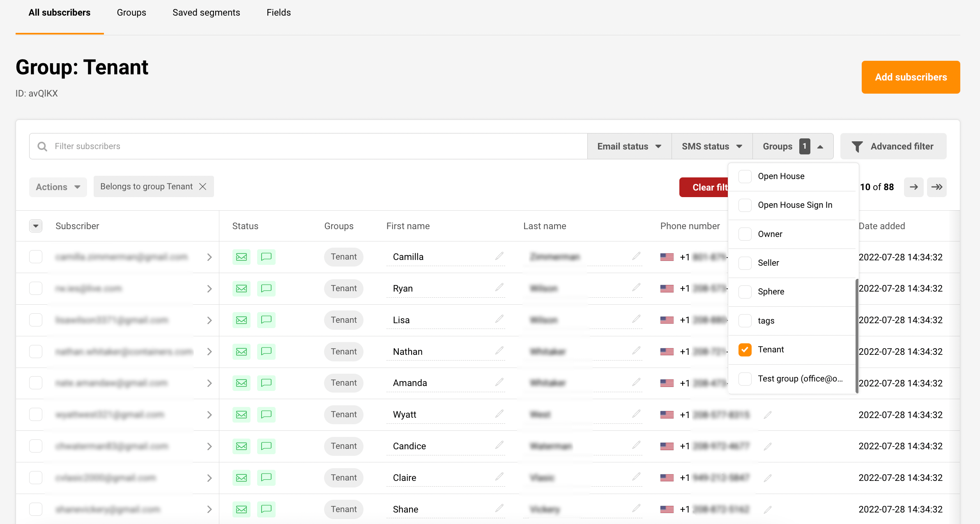This screenshot has width=980, height=524.
Task: Click the next page arrow button
Action: (x=913, y=187)
